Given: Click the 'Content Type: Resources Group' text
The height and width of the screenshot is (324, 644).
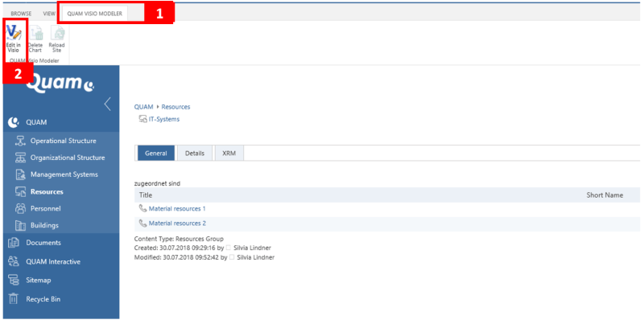Looking at the screenshot, I should (179, 239).
